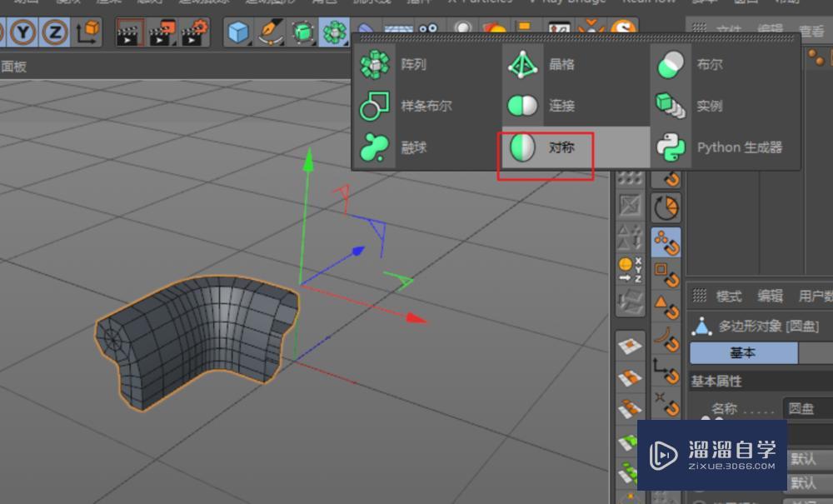Image resolution: width=833 pixels, height=504 pixels.
Task: Toggle axis snap magnet
Action: (x=666, y=372)
